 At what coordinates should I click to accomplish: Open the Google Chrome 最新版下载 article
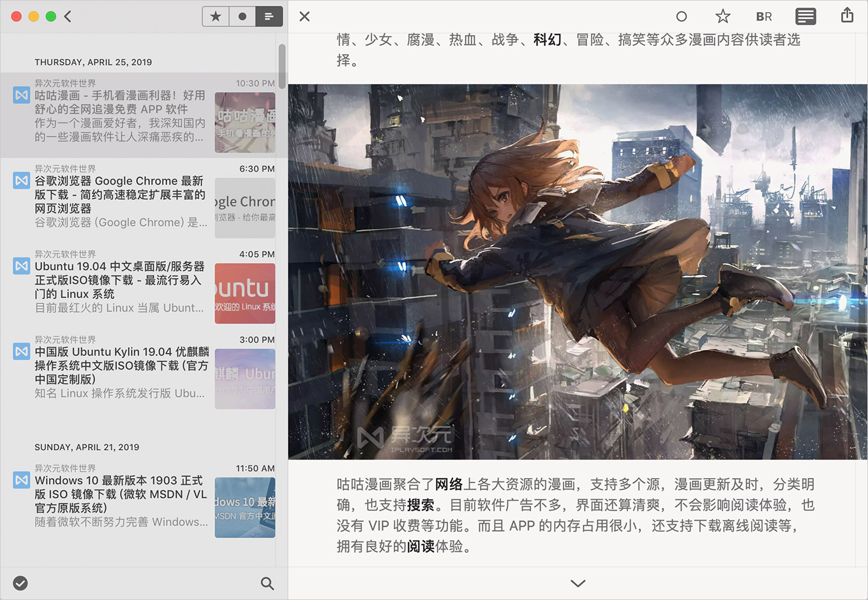tap(118, 195)
